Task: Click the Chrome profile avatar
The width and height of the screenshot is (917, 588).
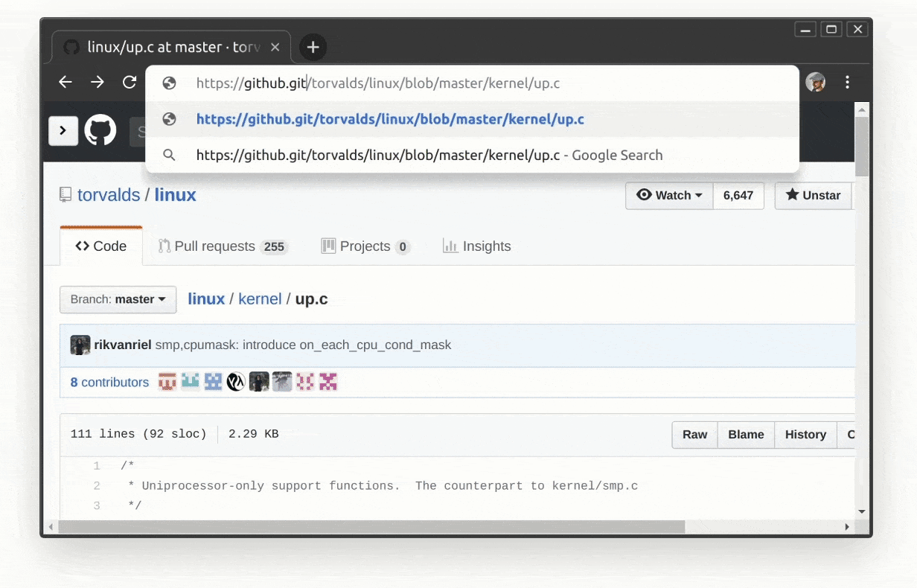Action: (x=816, y=82)
